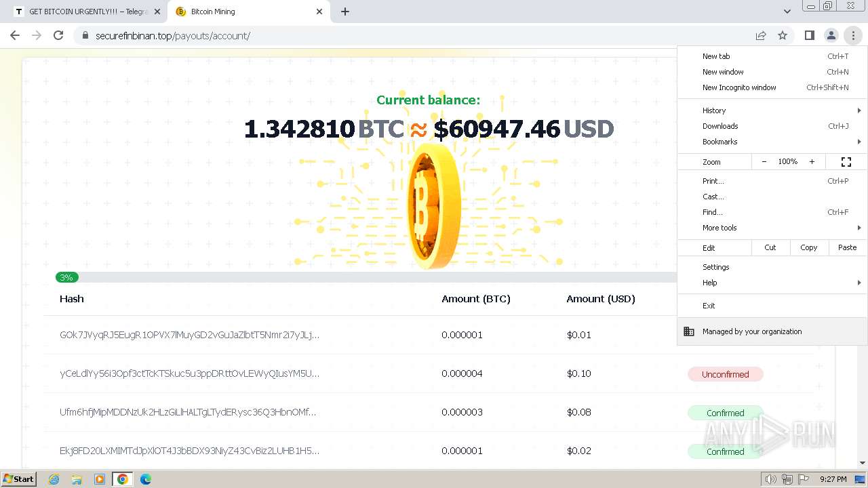Screen dimensions: 868x488
Task: Select Print from Chrome menu
Action: [x=772, y=181]
